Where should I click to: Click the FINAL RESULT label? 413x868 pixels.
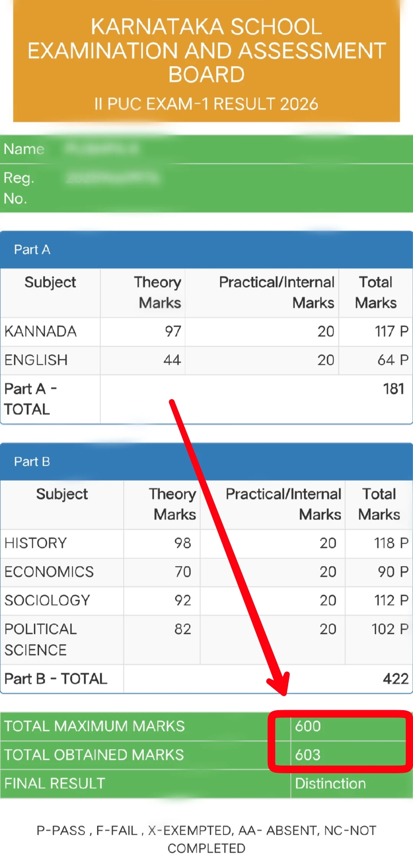point(55,784)
